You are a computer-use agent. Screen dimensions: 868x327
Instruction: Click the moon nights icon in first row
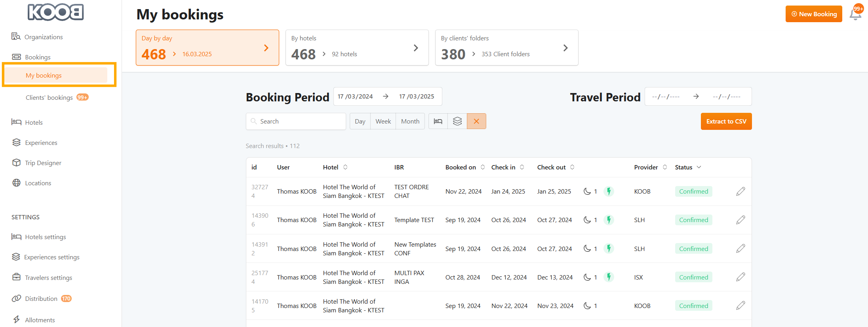coord(587,192)
